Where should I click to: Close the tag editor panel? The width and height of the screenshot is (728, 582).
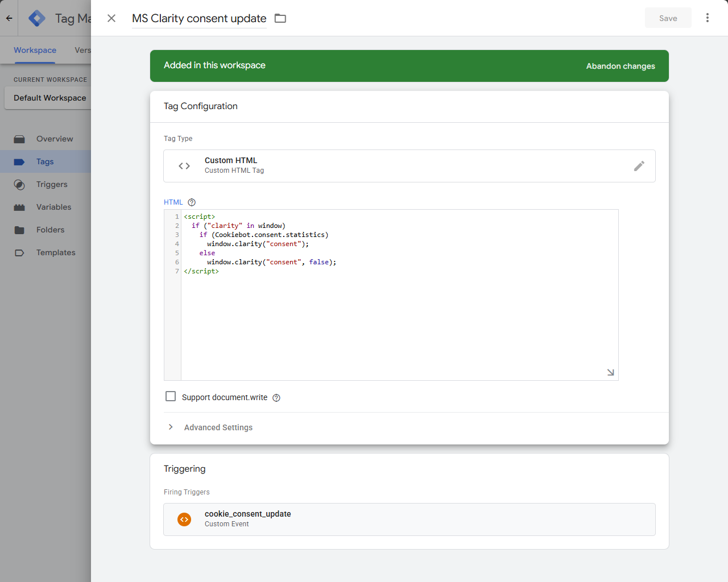tap(111, 18)
